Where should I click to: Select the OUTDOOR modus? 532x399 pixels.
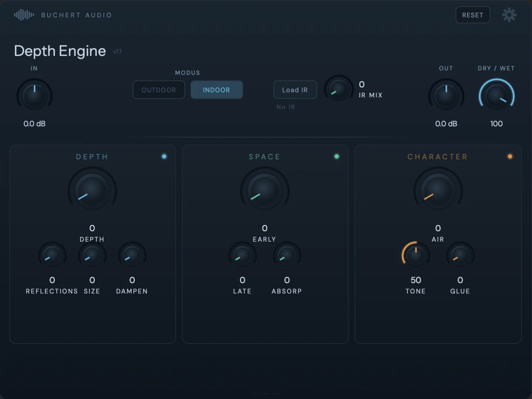159,90
